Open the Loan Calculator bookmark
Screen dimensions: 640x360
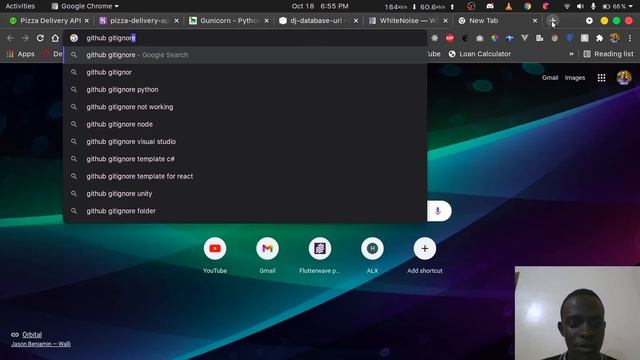tap(480, 54)
